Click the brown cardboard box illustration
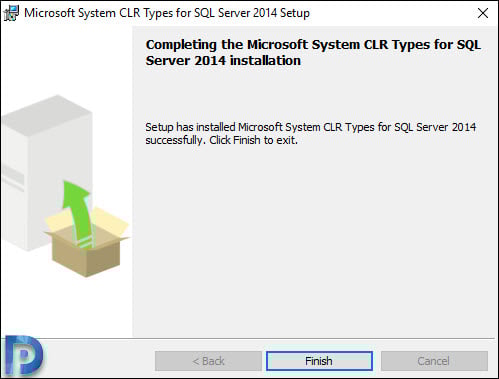 pyautogui.click(x=87, y=254)
